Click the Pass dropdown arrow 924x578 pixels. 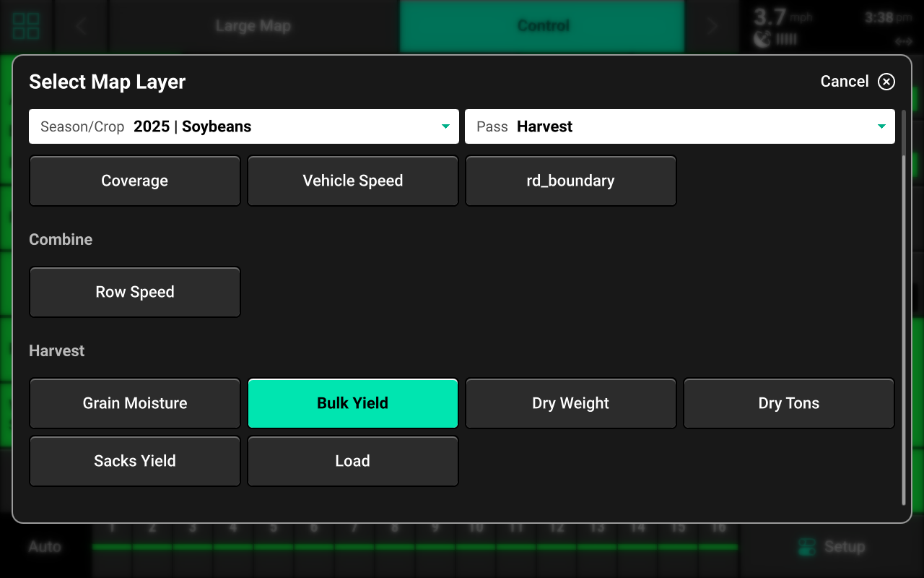tap(881, 126)
